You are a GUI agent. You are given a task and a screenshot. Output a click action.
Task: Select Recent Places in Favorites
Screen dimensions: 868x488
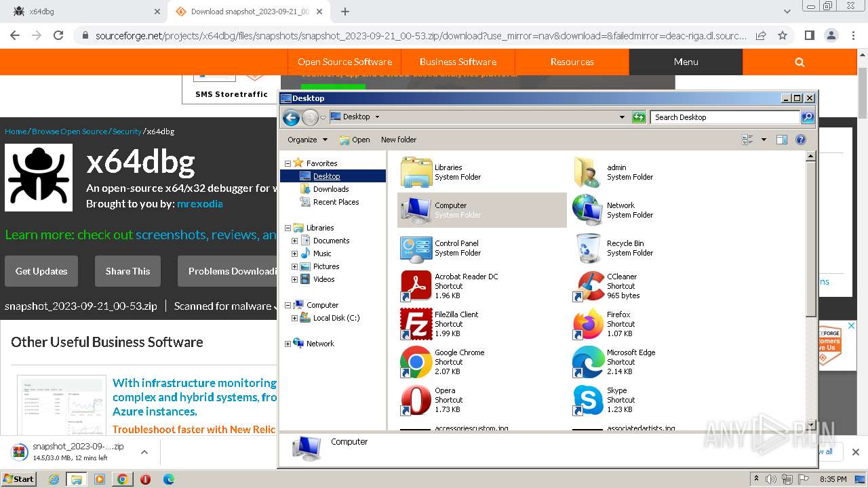[x=336, y=202]
